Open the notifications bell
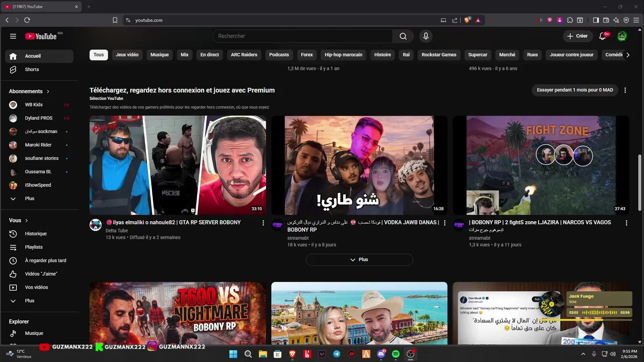Screen dimensions: 644x362 [x=603, y=36]
